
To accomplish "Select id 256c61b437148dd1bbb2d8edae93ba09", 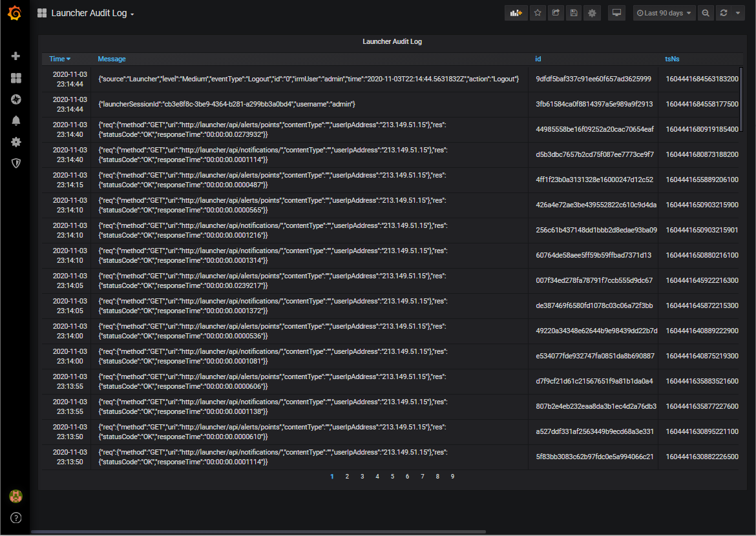I will tap(596, 230).
